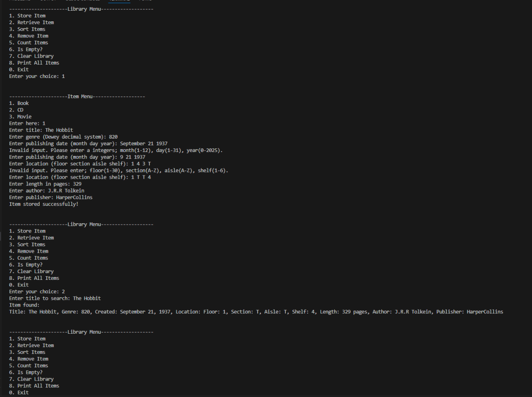532x397 pixels.
Task: Click the location line reading "1 T T 4"
Action: [80, 177]
